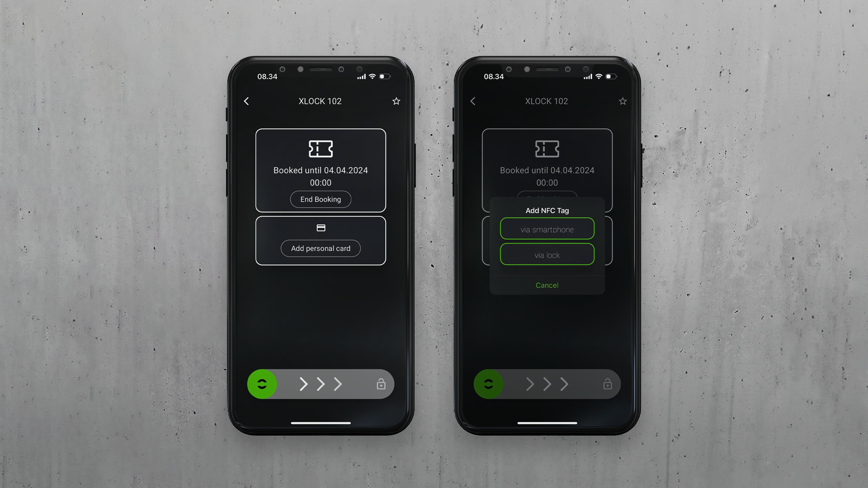
Task: Click the ticket/booking icon on left phone
Action: coord(321,148)
